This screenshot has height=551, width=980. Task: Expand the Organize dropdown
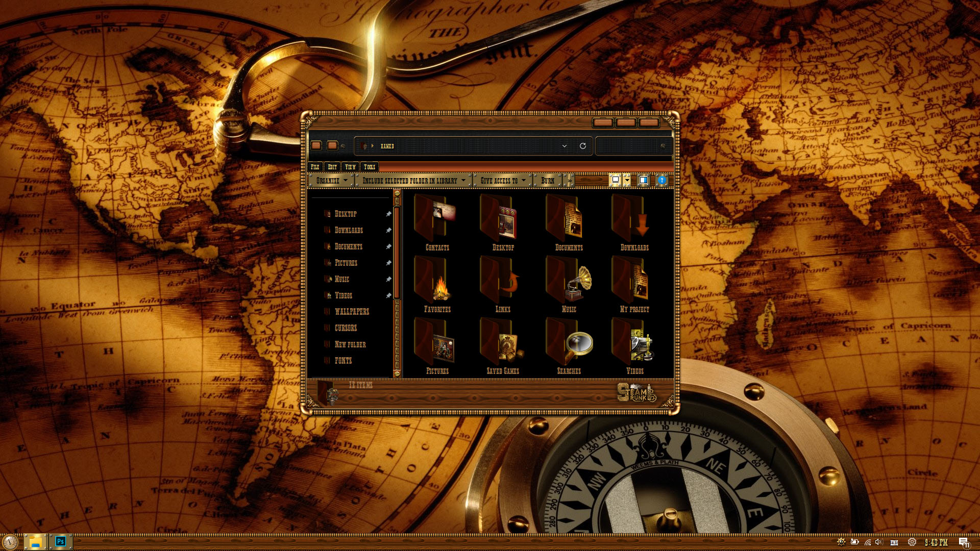click(332, 181)
